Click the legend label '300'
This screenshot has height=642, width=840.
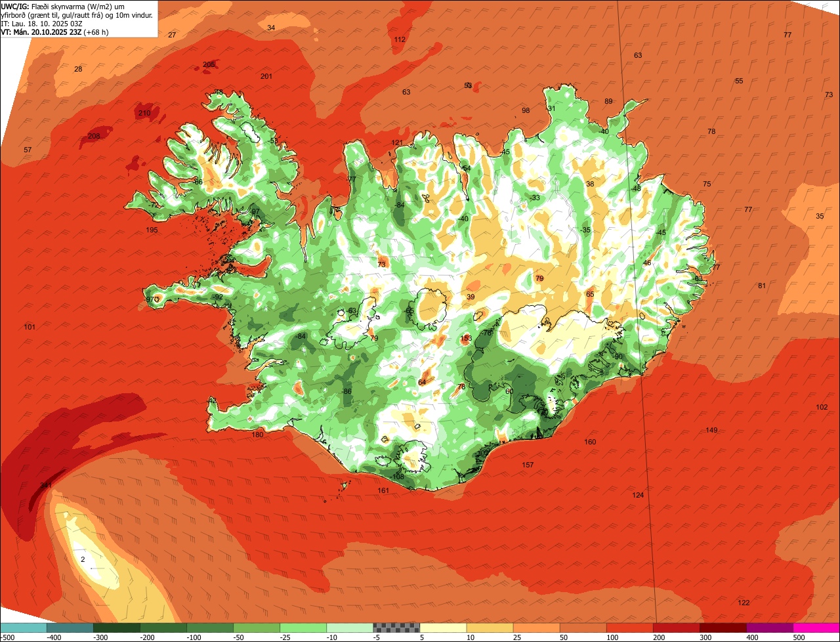(705, 637)
